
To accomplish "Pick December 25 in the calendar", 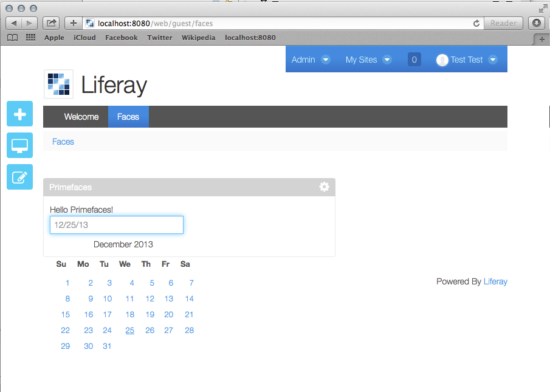I will [129, 331].
